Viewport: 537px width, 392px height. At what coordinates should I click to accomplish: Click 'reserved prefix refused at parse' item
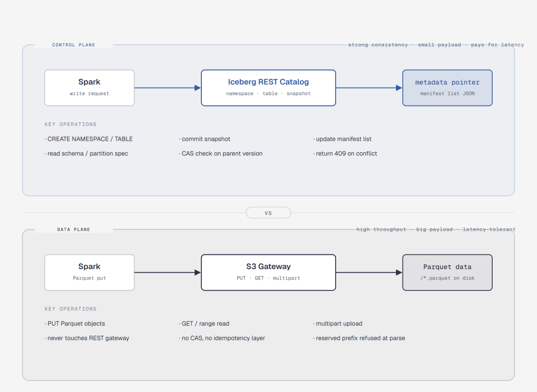359,338
